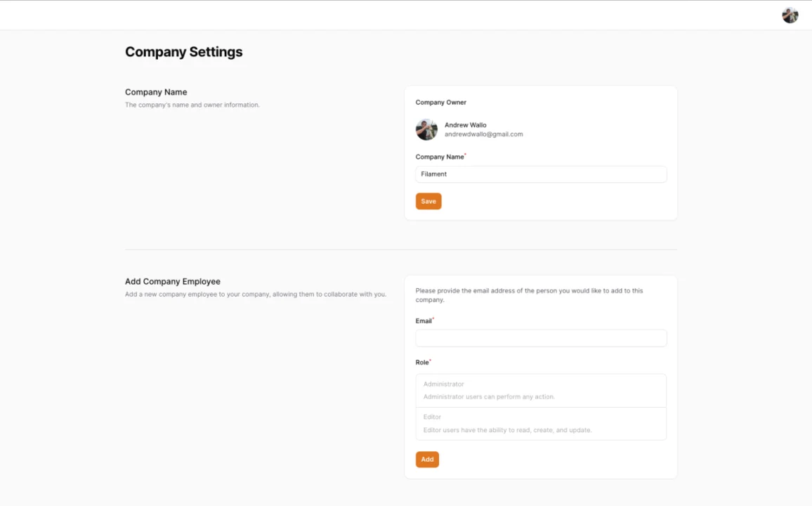Click Andrew Wallo's profile picture
Viewport: 812px width, 506px height.
[426, 129]
